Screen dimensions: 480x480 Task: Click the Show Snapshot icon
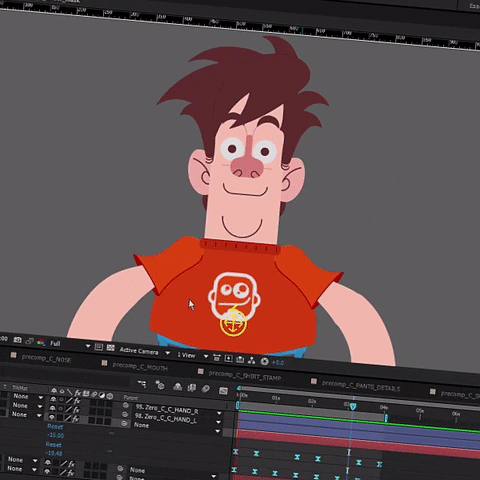(x=29, y=341)
